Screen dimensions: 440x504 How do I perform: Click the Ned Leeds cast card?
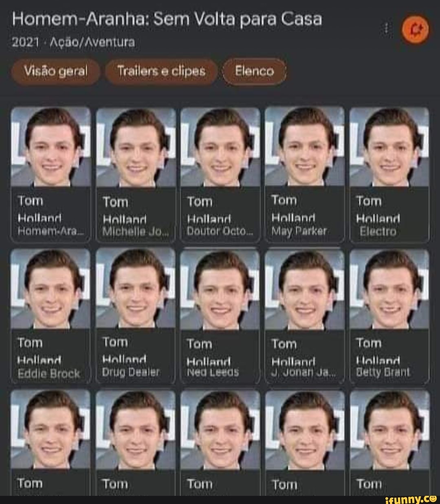(220, 316)
